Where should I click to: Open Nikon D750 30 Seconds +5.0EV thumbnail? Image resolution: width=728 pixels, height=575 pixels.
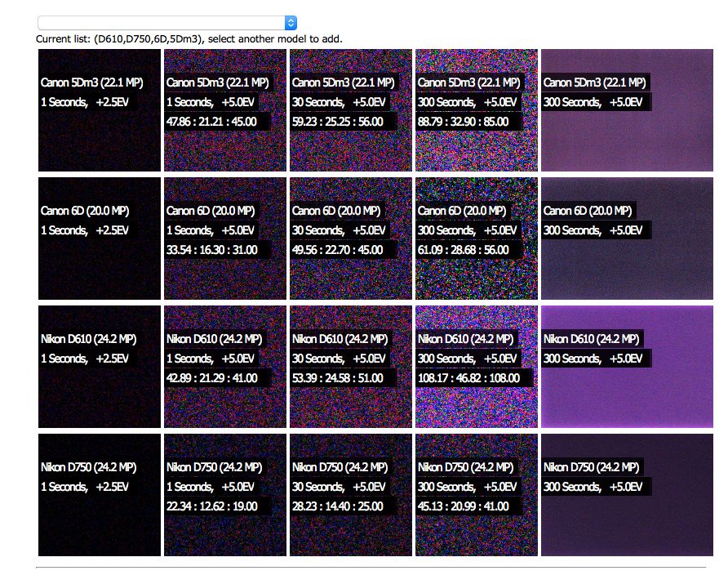[x=351, y=495]
